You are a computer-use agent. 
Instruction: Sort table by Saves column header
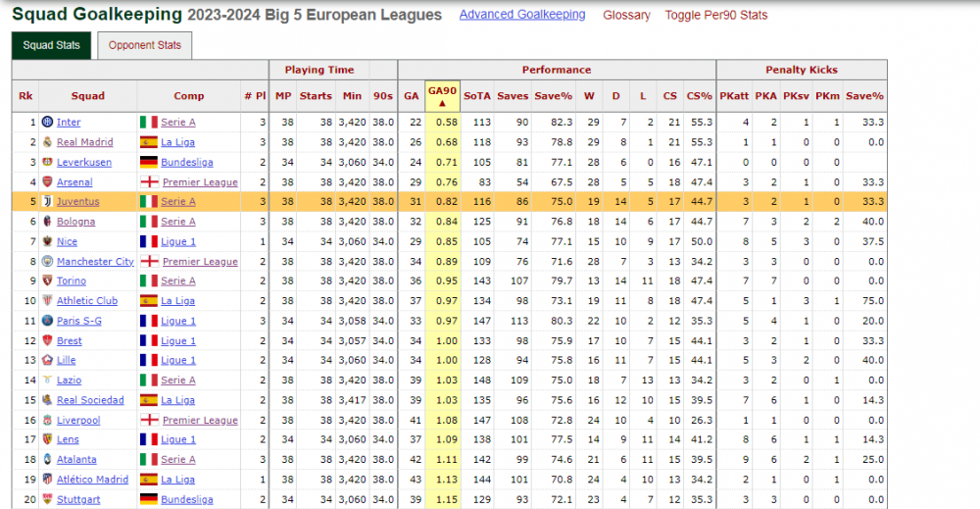point(513,96)
